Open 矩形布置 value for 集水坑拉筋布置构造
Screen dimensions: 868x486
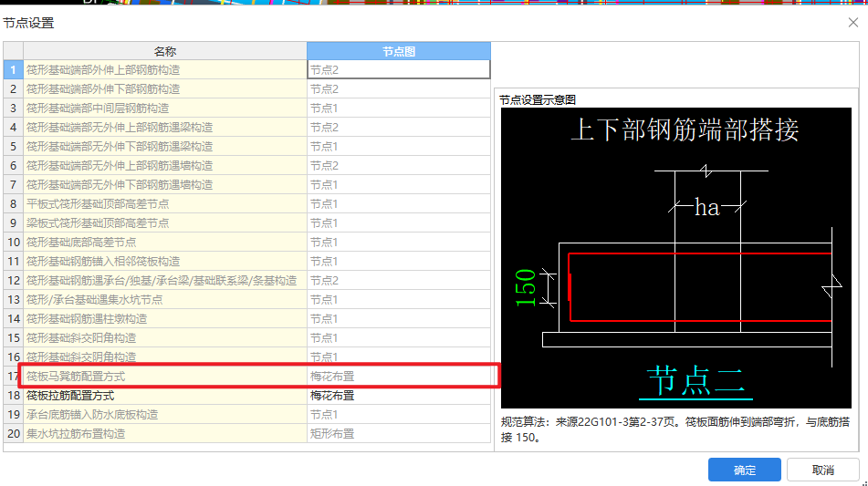(x=399, y=434)
